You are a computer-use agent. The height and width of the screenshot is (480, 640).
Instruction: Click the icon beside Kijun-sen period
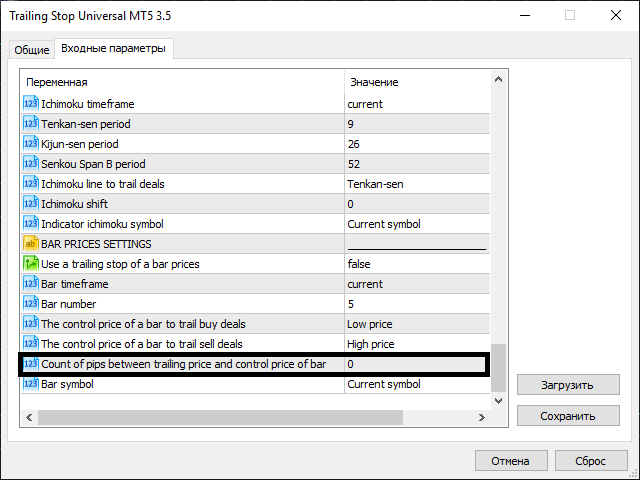click(x=31, y=144)
